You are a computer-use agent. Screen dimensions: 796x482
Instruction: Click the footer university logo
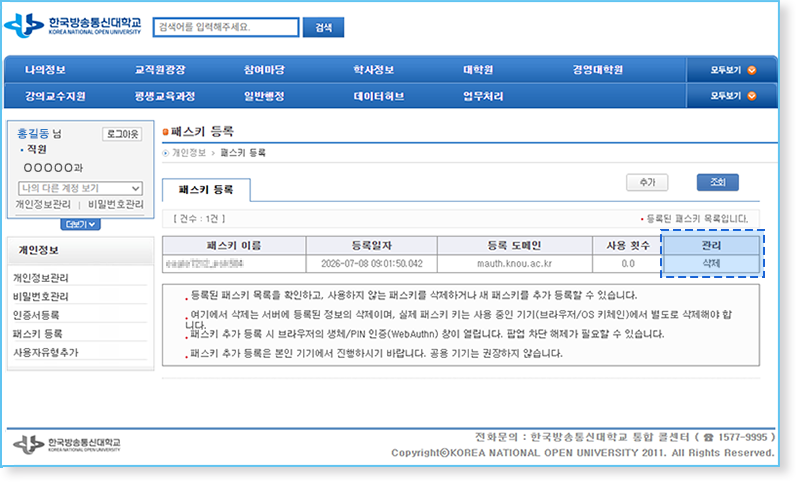pyautogui.click(x=67, y=444)
